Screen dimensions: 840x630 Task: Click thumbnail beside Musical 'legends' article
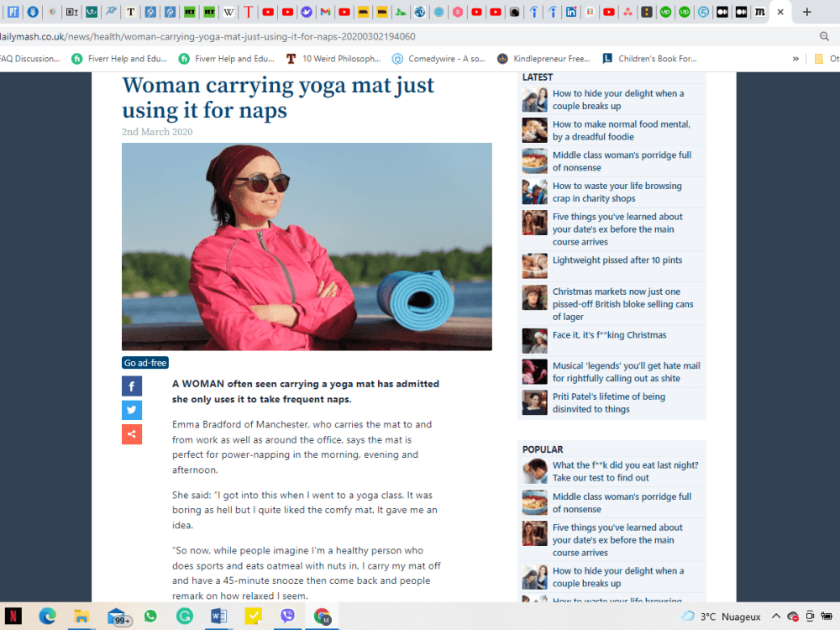[x=534, y=372]
